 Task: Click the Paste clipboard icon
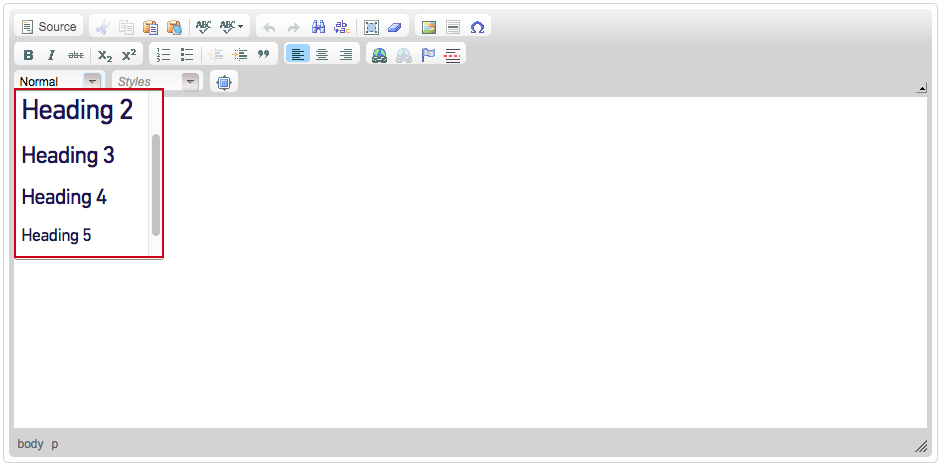click(x=151, y=27)
